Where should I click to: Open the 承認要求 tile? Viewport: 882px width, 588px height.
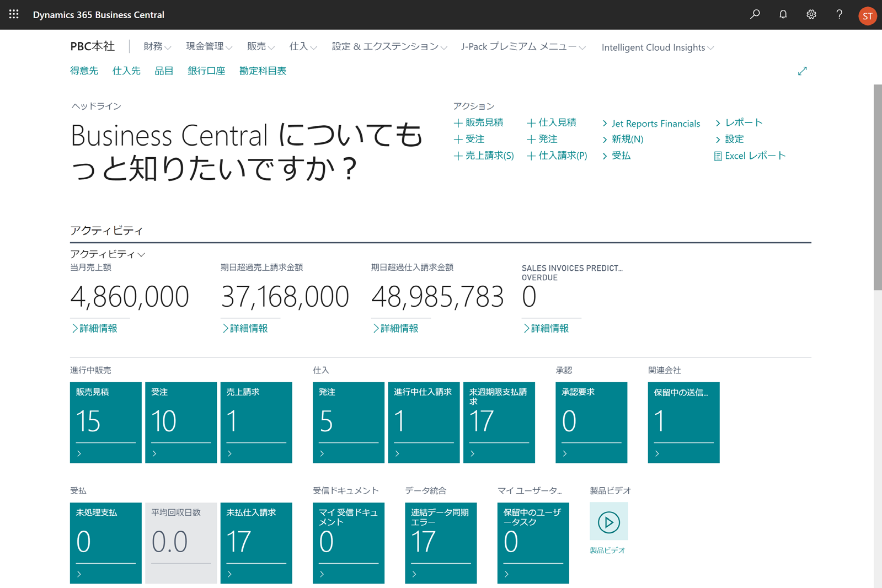[591, 423]
